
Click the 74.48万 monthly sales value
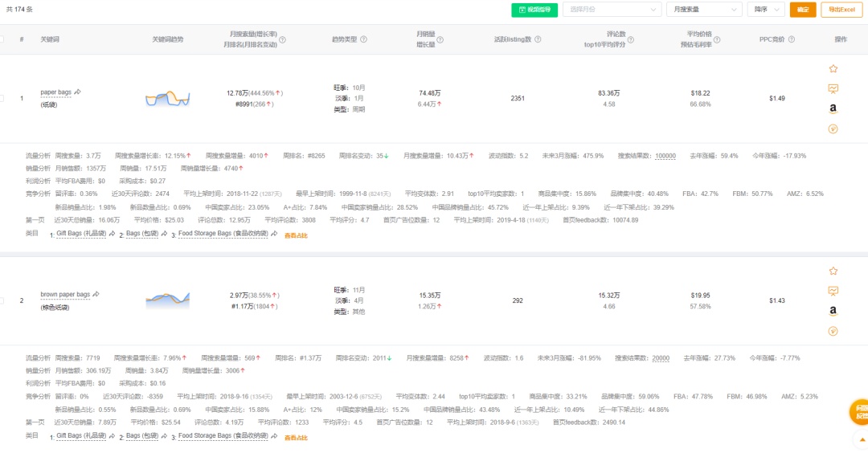coord(429,93)
